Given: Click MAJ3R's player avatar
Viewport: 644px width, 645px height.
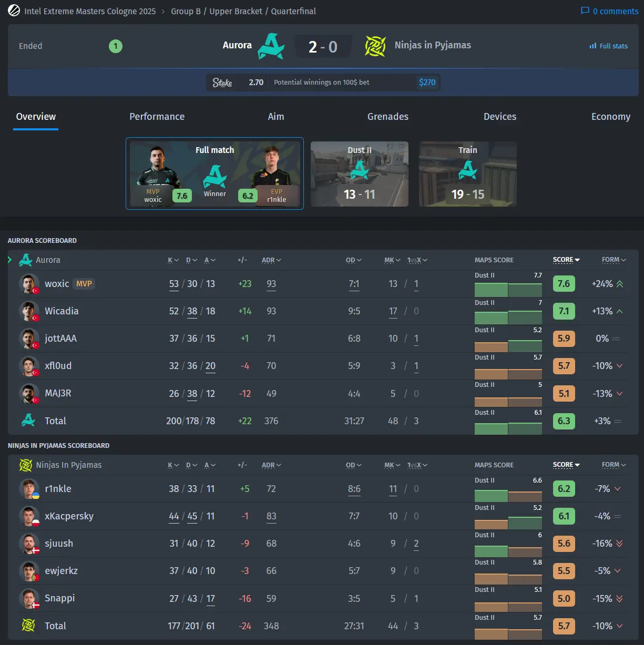Looking at the screenshot, I should coord(29,394).
